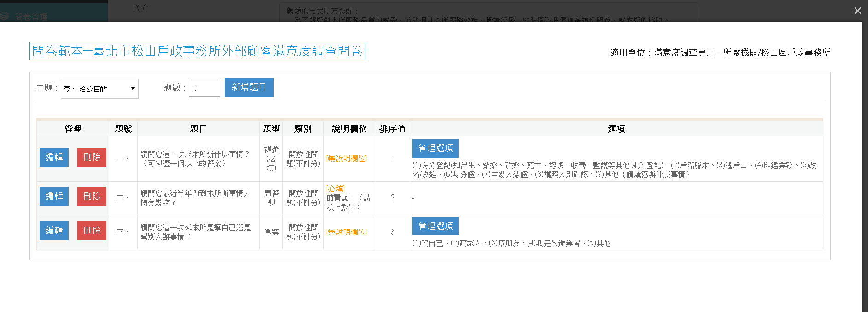Click 刪除 for question 二
Viewport: 868px width, 312px height.
tap(92, 196)
